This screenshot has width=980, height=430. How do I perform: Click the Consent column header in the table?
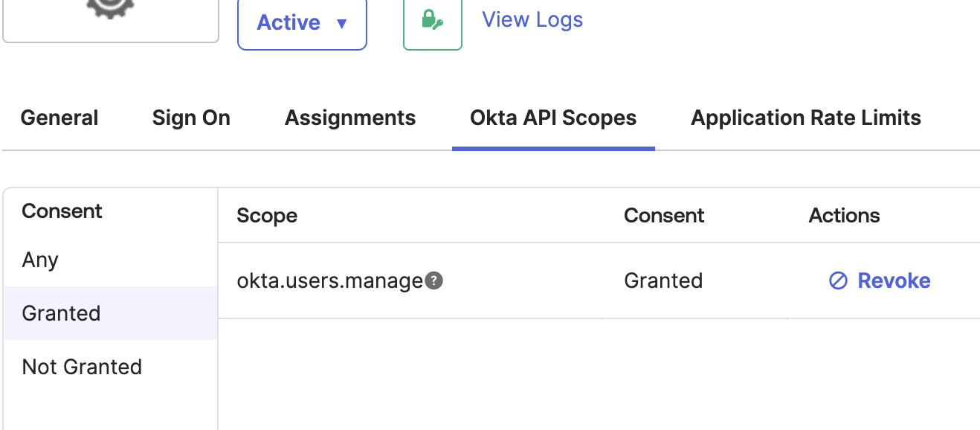(x=664, y=216)
